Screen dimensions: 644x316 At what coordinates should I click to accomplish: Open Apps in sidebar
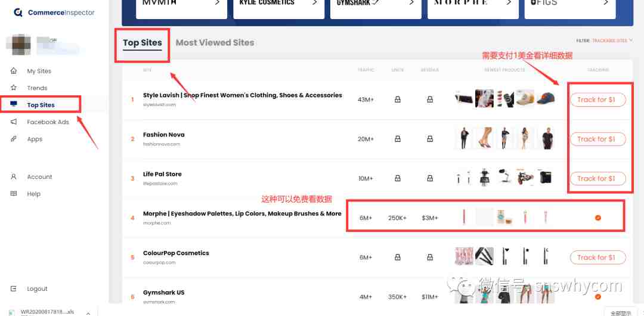35,140
